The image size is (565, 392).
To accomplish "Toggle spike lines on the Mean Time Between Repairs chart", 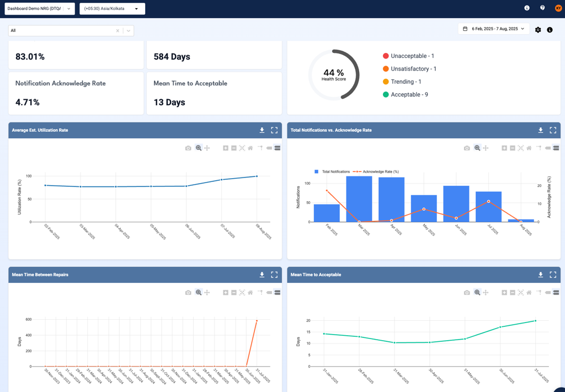I will tap(260, 293).
